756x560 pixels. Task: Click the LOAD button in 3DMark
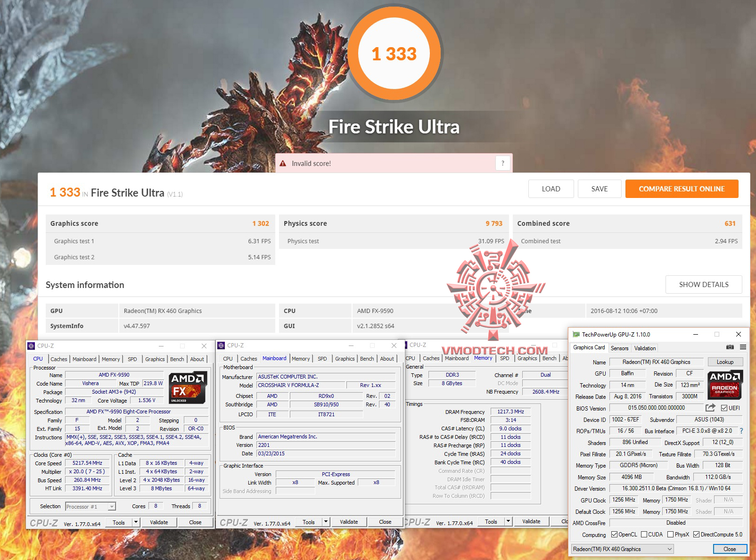click(551, 189)
